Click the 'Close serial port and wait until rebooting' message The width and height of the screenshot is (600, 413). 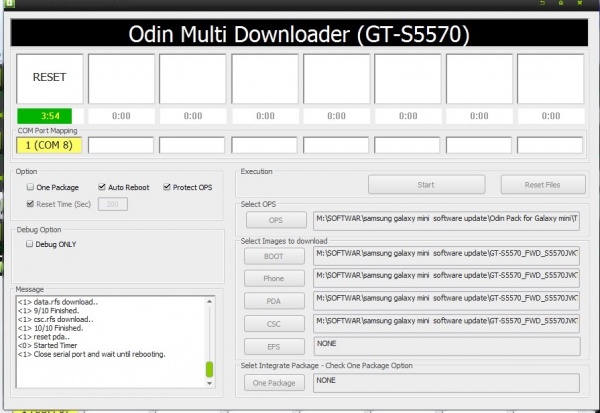click(x=91, y=354)
